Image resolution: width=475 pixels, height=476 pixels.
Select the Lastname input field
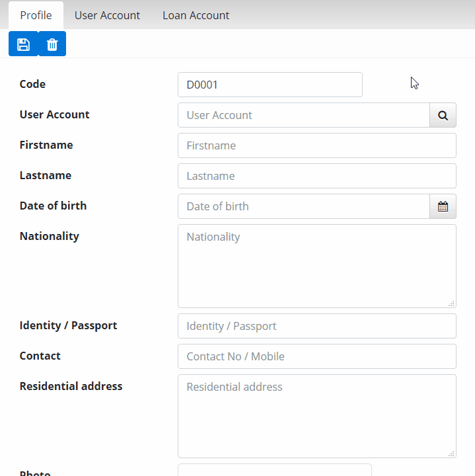(x=317, y=176)
